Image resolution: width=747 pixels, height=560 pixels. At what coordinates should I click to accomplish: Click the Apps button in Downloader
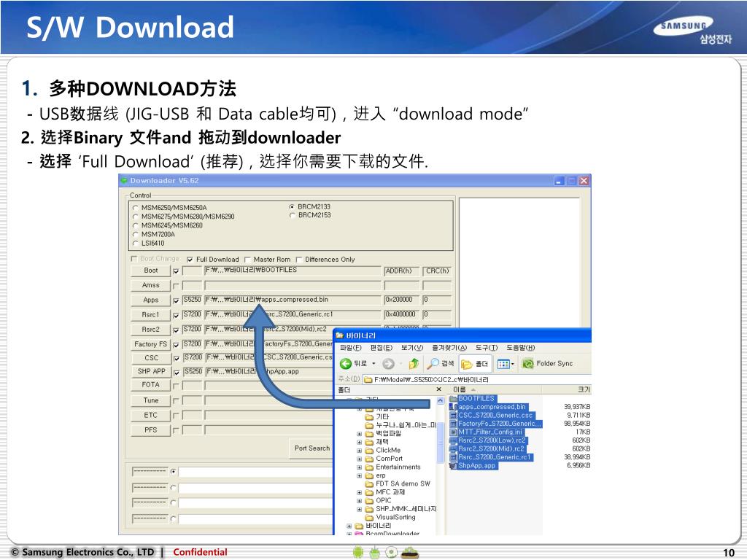(x=150, y=300)
